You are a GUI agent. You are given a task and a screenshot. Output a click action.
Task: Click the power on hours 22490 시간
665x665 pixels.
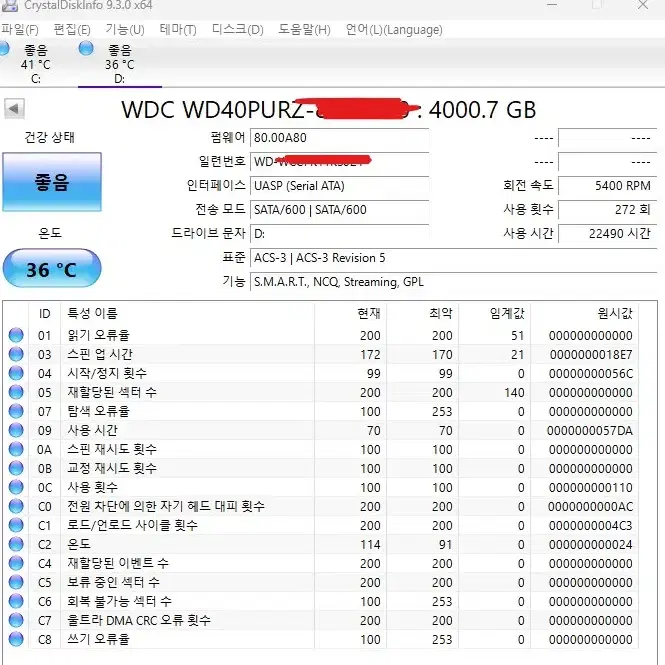click(607, 234)
